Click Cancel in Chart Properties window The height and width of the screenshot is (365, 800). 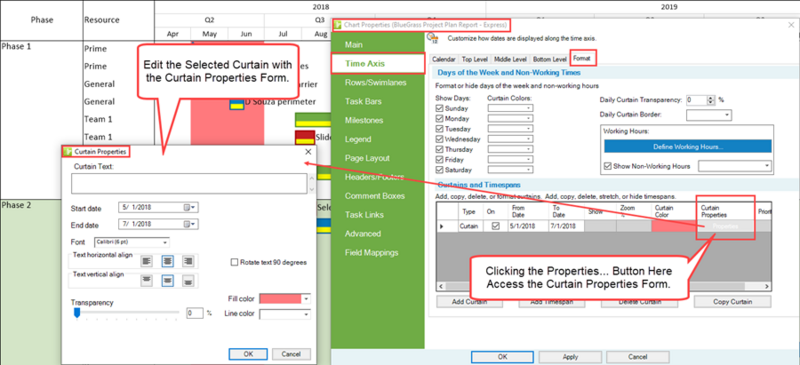coord(638,356)
